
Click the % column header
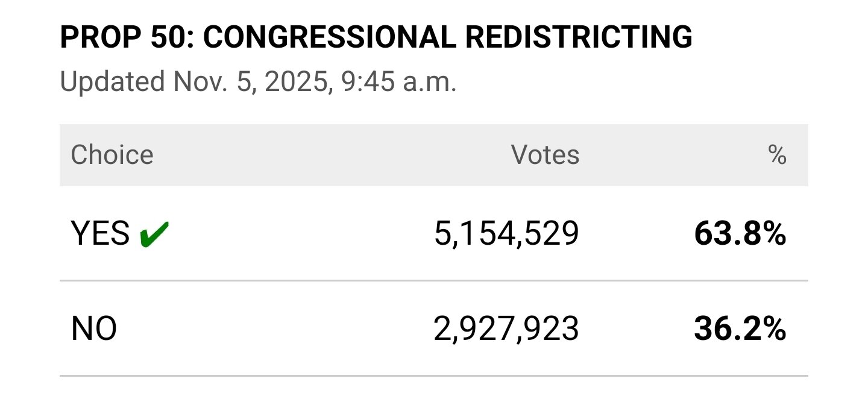coord(777,155)
